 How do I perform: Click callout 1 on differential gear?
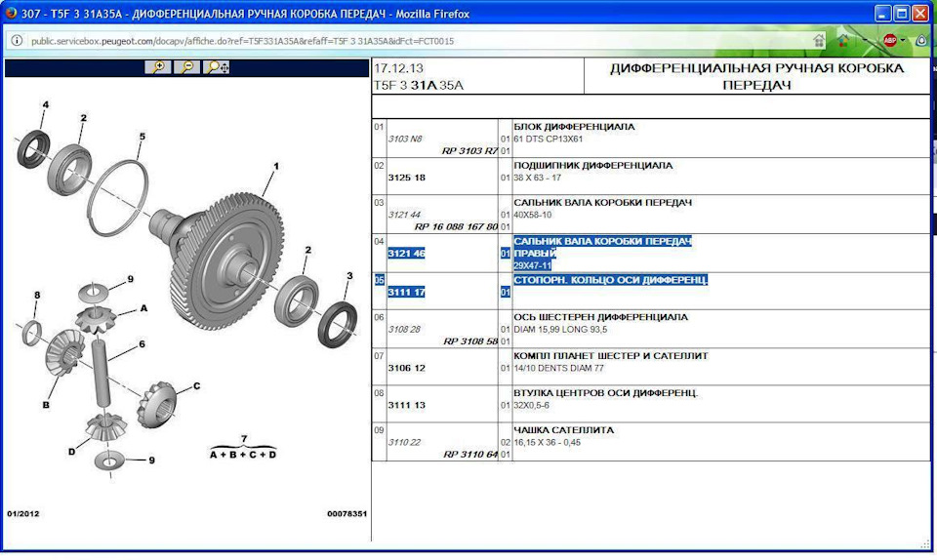coord(275,166)
